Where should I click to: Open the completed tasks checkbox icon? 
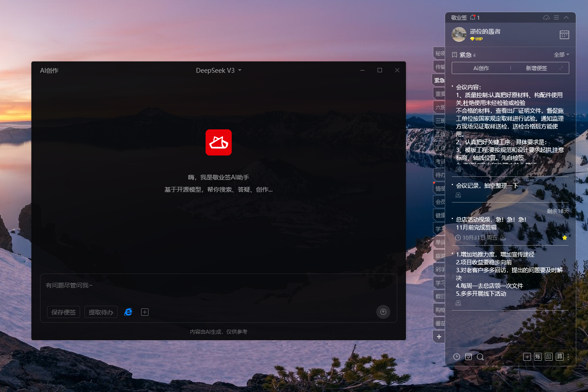468,357
